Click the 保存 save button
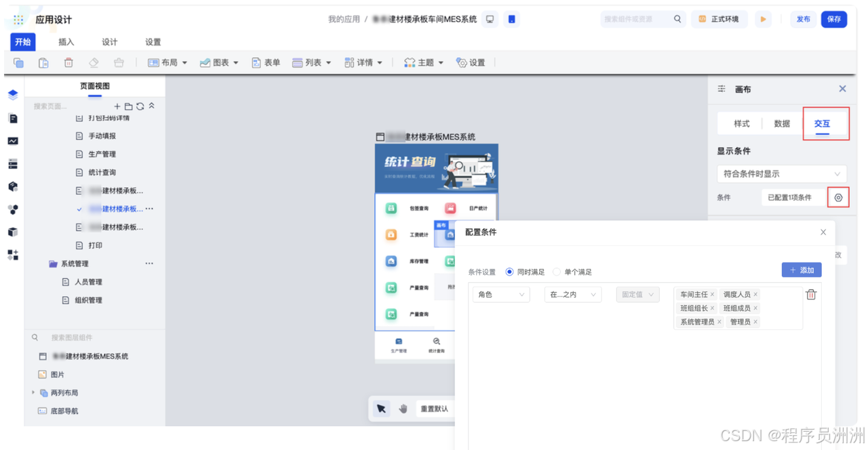The image size is (868, 450). (835, 20)
